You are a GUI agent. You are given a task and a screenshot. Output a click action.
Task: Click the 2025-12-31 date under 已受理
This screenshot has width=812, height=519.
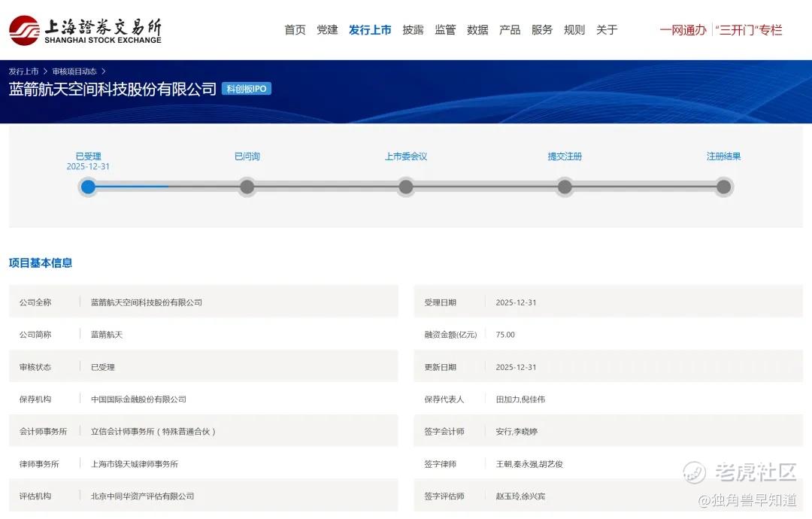tap(88, 167)
